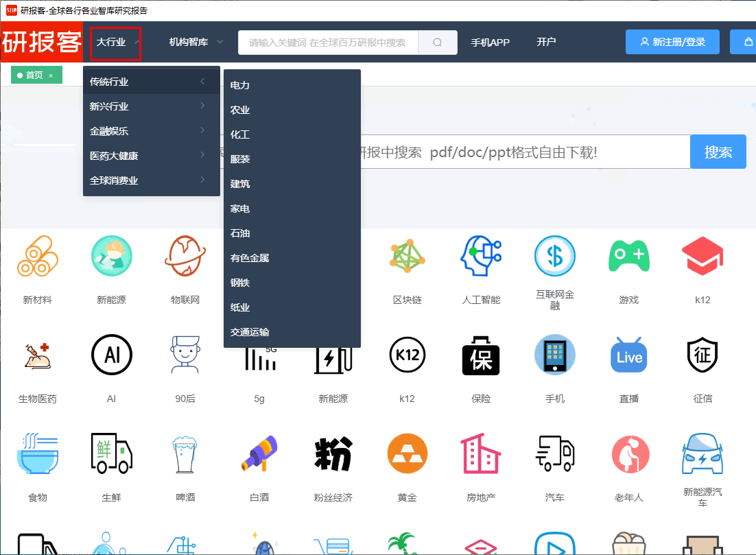
Task: Expand the 传统行业 submenu
Action: coord(152,82)
